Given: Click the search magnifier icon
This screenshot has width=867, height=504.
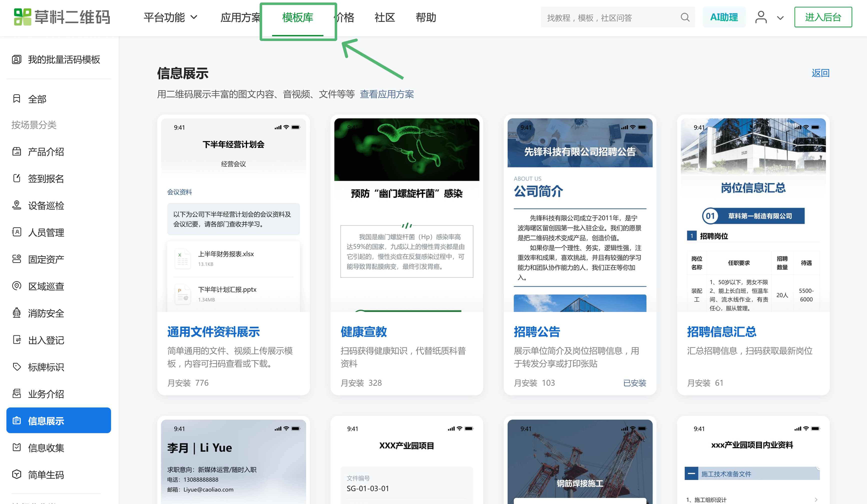Looking at the screenshot, I should click(x=685, y=17).
